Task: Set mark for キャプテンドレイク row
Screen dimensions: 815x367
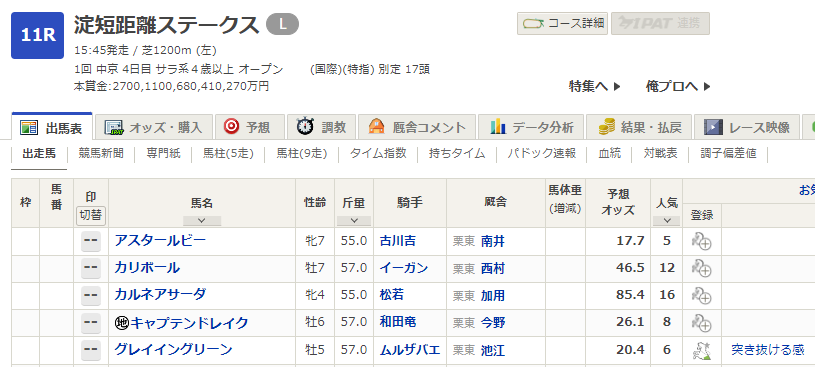Action: point(91,323)
